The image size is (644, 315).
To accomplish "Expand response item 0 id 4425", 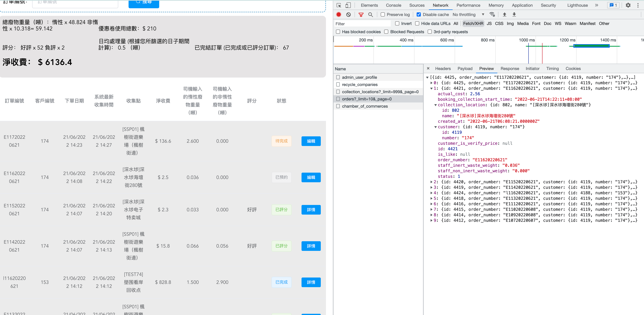I will [431, 83].
